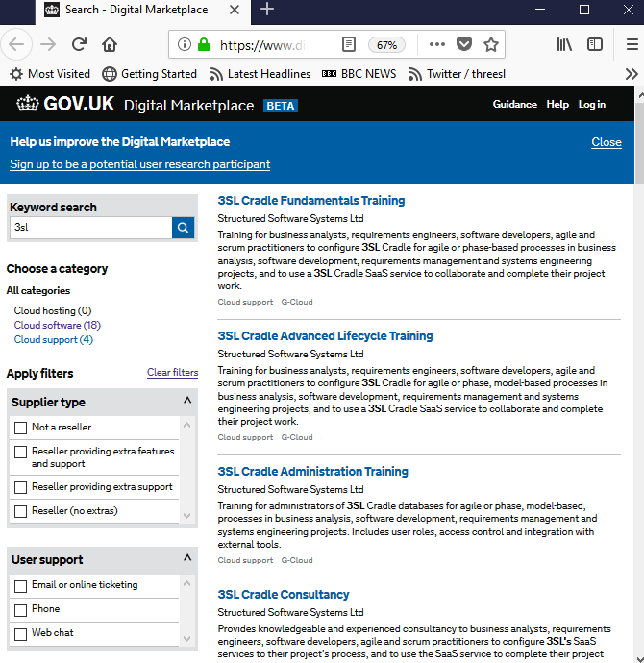Image resolution: width=644 pixels, height=663 pixels.
Task: Click the browser Back arrow button
Action: (x=16, y=44)
